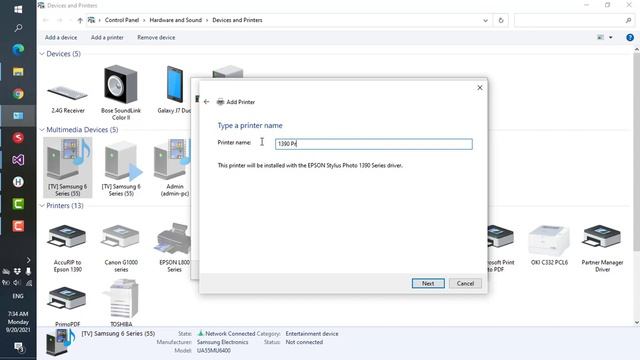This screenshot has height=360, width=640.
Task: Select first [TV] Samsung 6 Series device
Action: click(68, 167)
